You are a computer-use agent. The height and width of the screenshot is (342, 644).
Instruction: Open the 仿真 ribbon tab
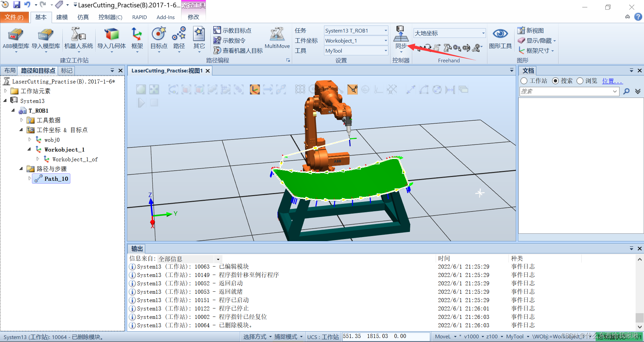pos(83,17)
